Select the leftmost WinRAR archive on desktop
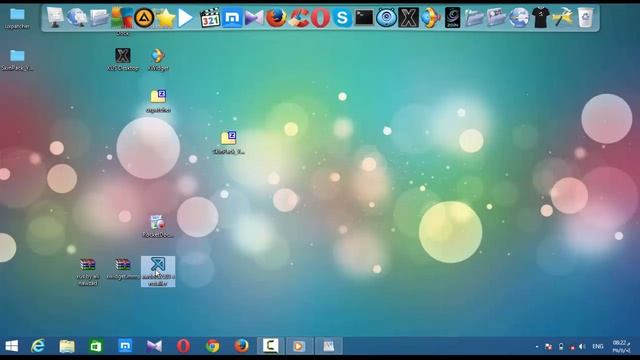 [88, 271]
